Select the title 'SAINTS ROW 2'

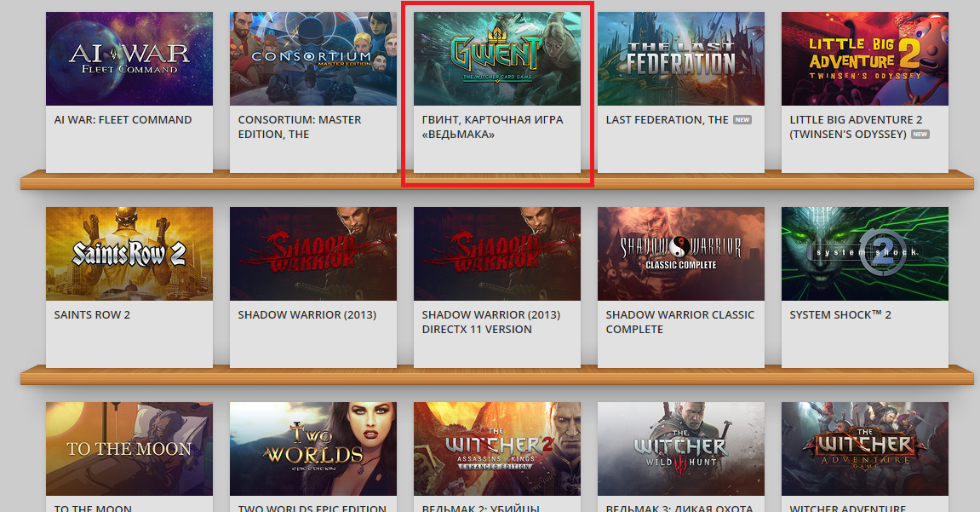pos(92,314)
